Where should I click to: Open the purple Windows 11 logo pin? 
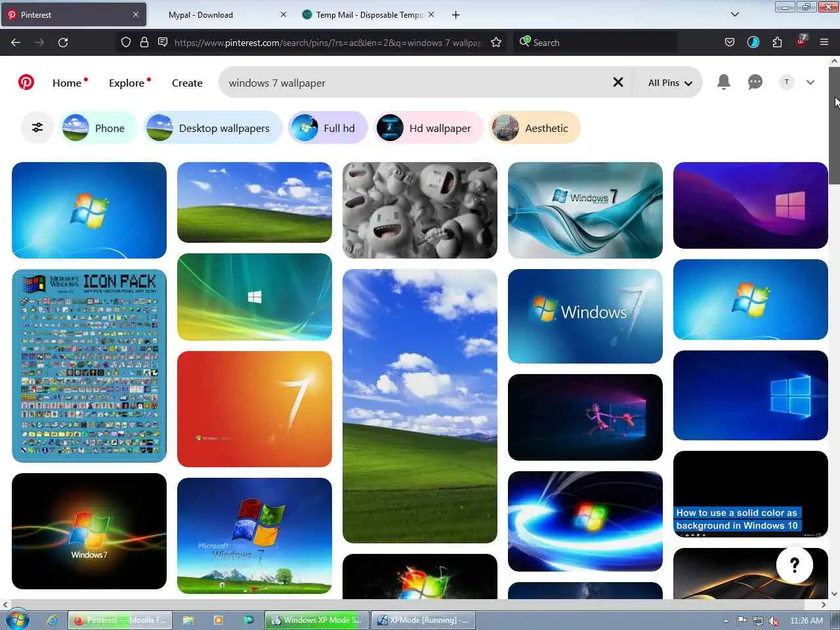[751, 205]
